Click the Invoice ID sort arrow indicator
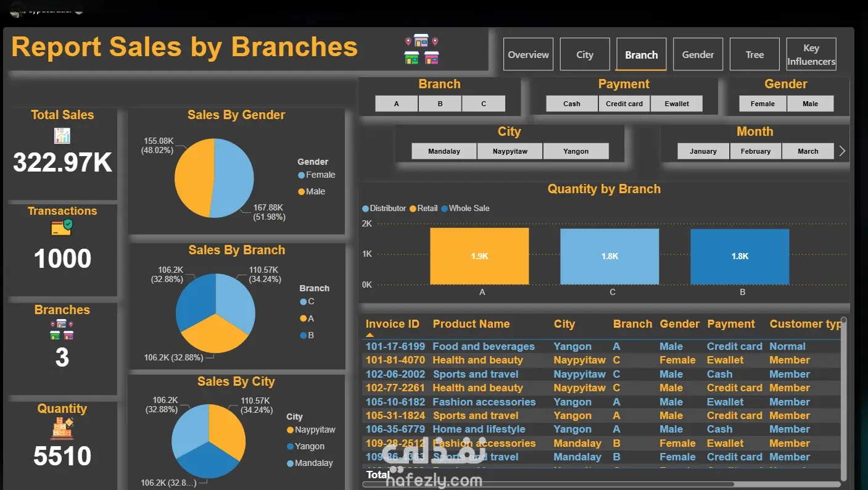Screen dimensions: 868x490 [370, 335]
